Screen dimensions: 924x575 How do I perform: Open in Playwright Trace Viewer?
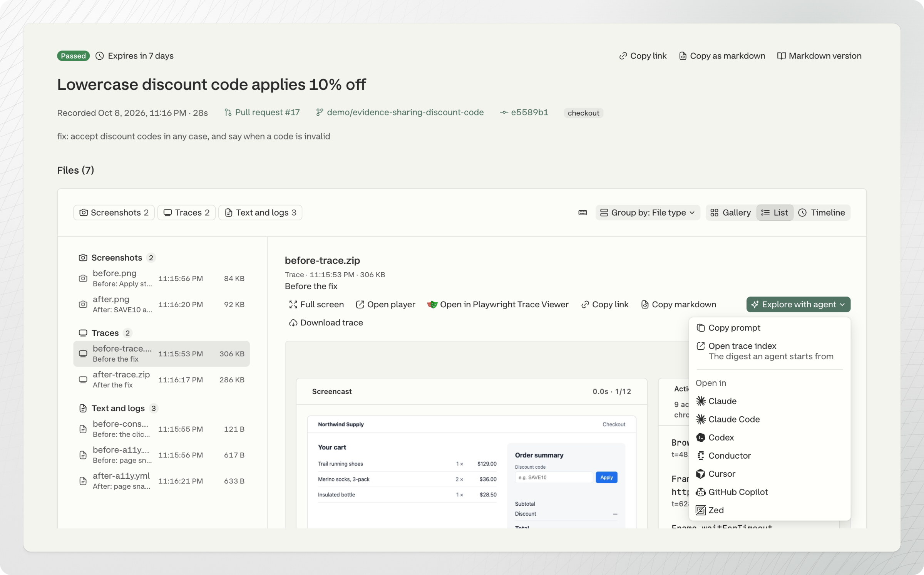[x=498, y=304]
